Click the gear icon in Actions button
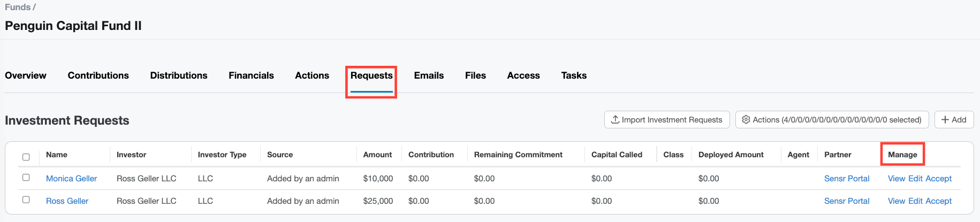 point(746,119)
